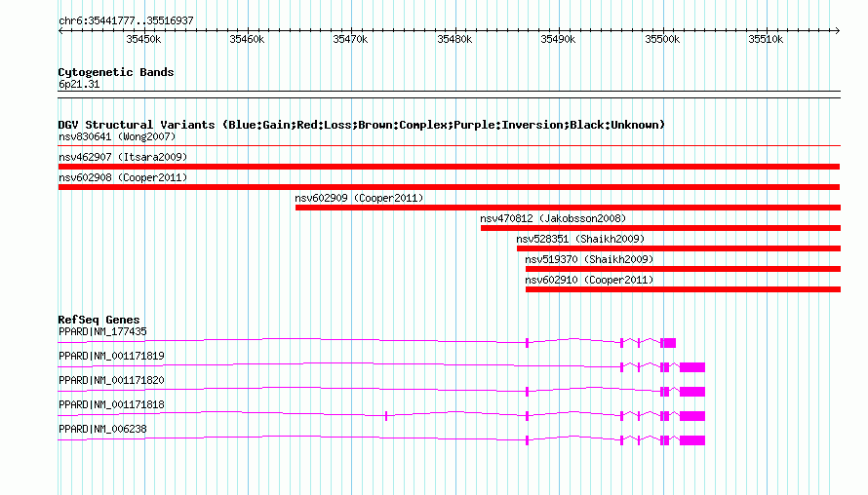Click the 35460k ruler tick label
The height and width of the screenshot is (495, 868).
pos(247,39)
